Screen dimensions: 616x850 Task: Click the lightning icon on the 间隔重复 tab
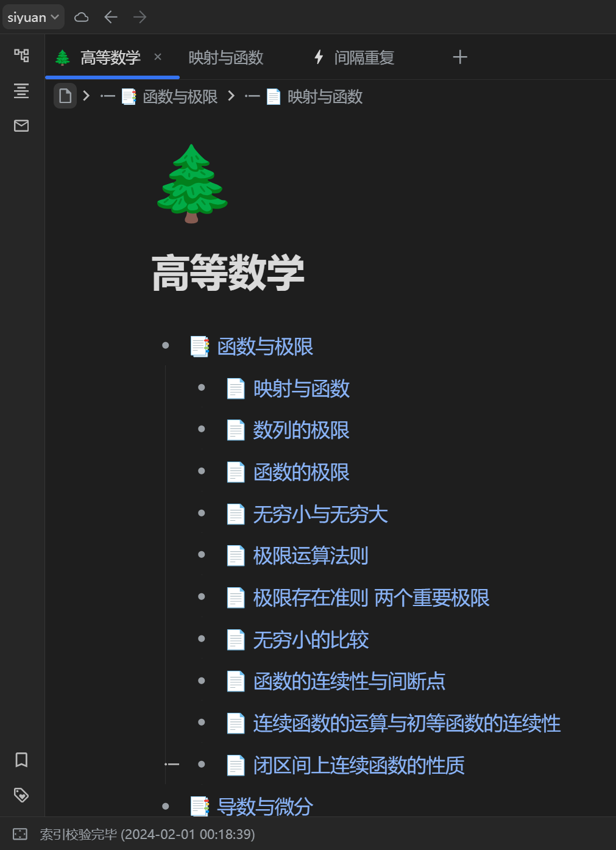[319, 57]
